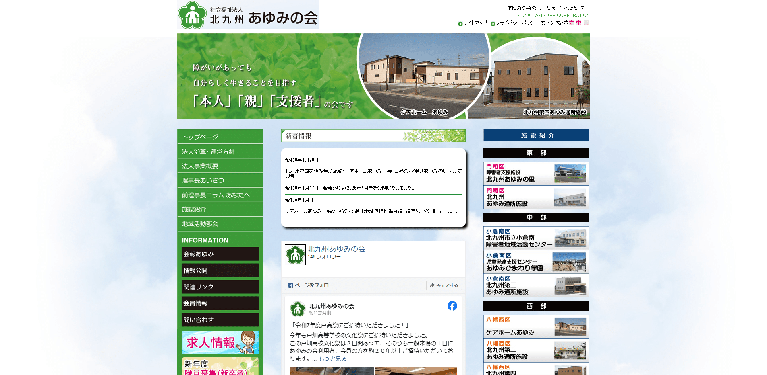Open 情報公開 under INFORMATION
Image resolution: width=767 pixels, height=375 pixels.
[x=220, y=270]
